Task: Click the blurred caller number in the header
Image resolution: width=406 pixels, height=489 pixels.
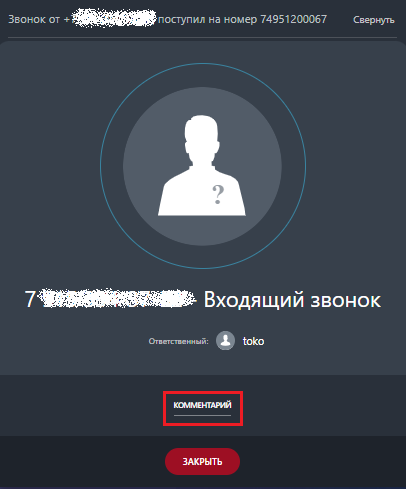Action: point(113,19)
